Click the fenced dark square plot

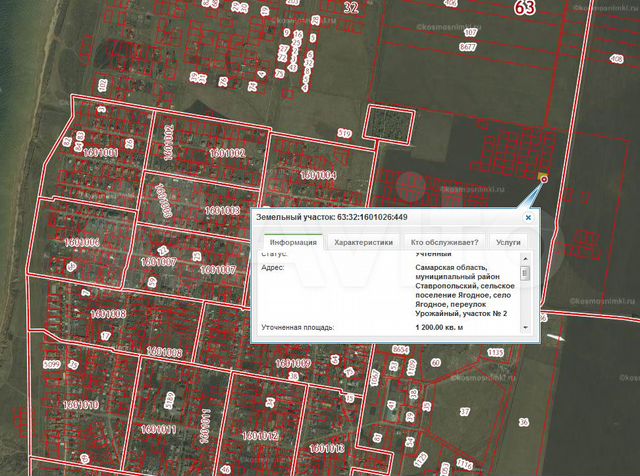pyautogui.click(x=389, y=124)
